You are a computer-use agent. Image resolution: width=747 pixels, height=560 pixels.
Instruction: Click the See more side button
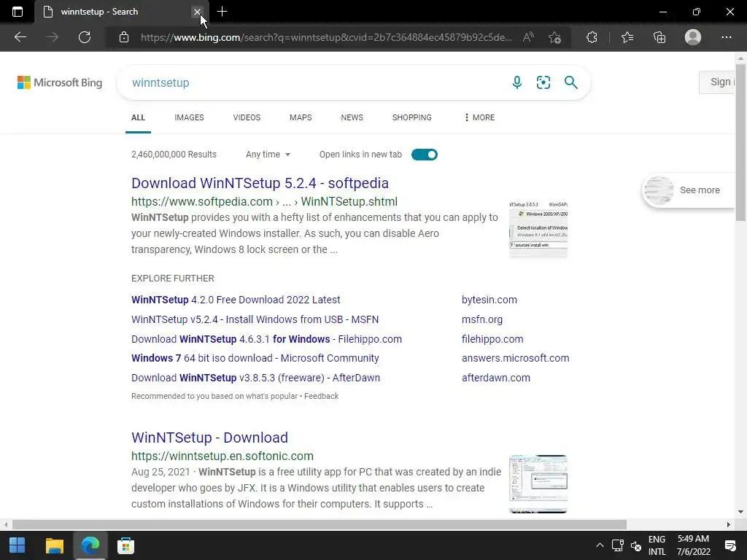689,190
